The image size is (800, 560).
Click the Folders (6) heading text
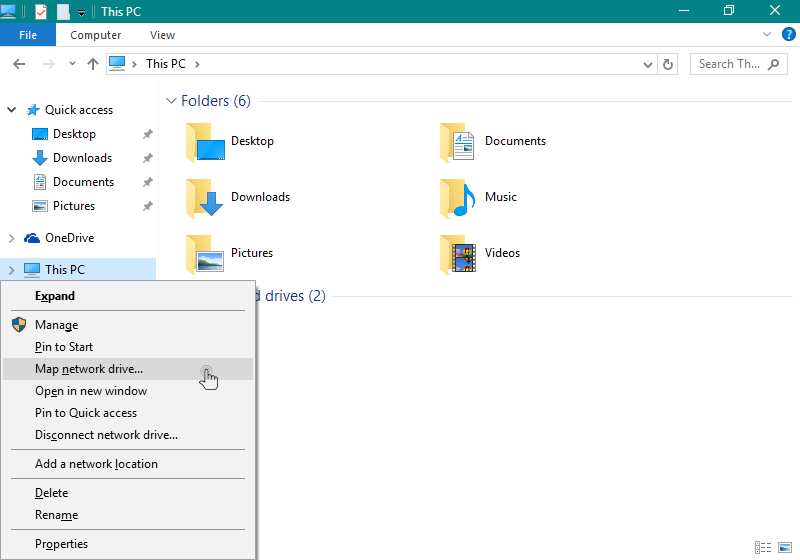pyautogui.click(x=215, y=100)
